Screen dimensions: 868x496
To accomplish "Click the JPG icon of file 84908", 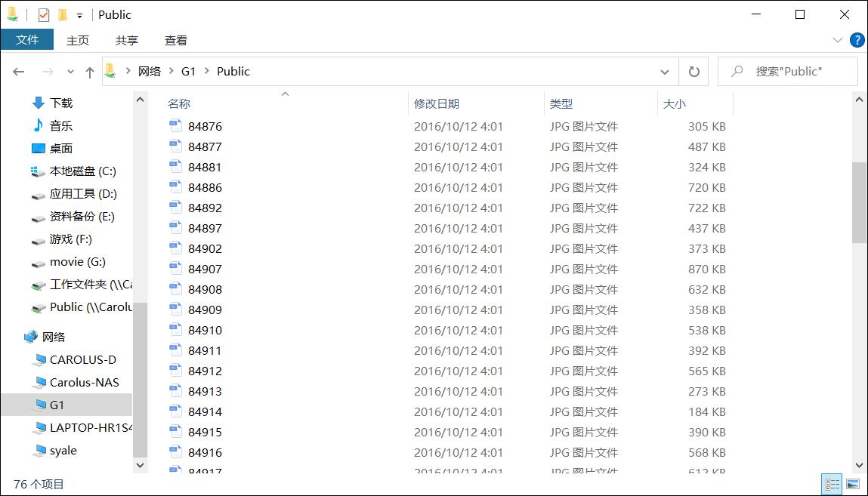I will pos(175,288).
